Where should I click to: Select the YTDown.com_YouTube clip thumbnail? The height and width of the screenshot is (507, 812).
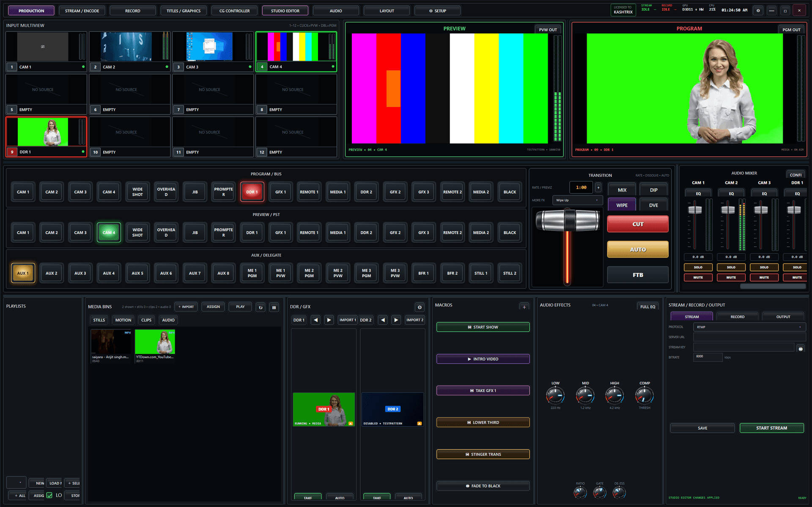[155, 342]
